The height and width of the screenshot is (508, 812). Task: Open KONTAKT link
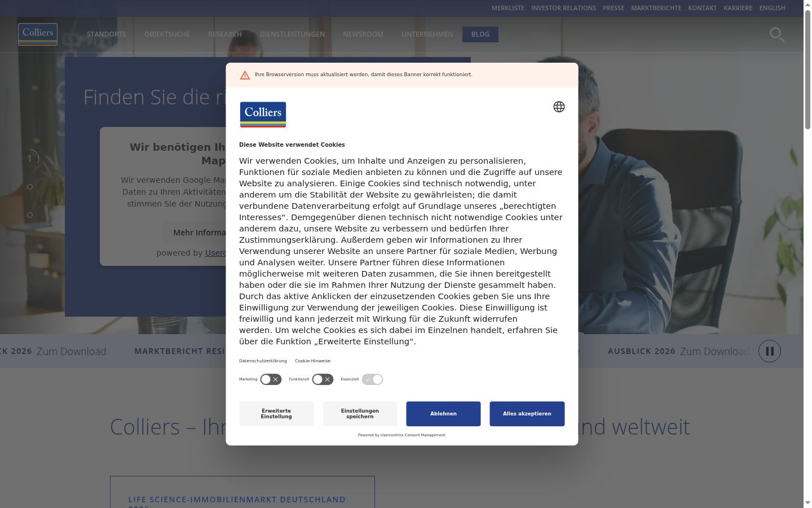click(703, 8)
